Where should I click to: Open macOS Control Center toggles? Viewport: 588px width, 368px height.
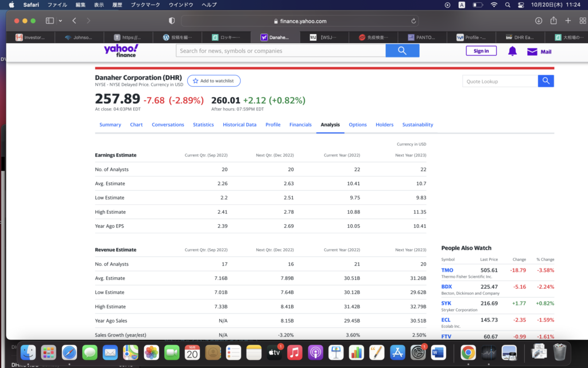tap(521, 5)
